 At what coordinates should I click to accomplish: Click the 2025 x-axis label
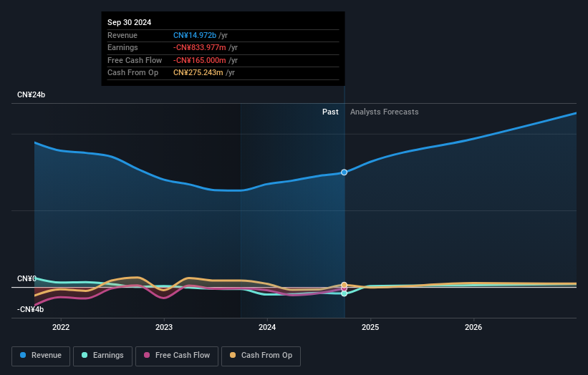370,327
